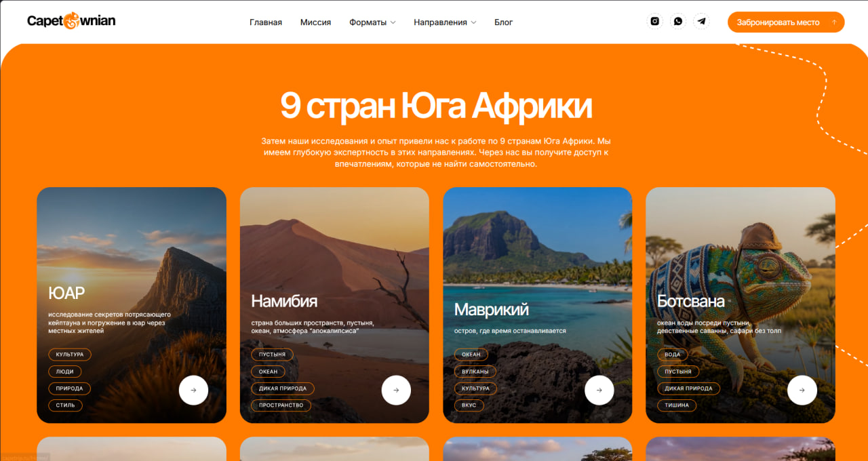
Task: Click the arrow button on the Маврикий card
Action: (599, 390)
